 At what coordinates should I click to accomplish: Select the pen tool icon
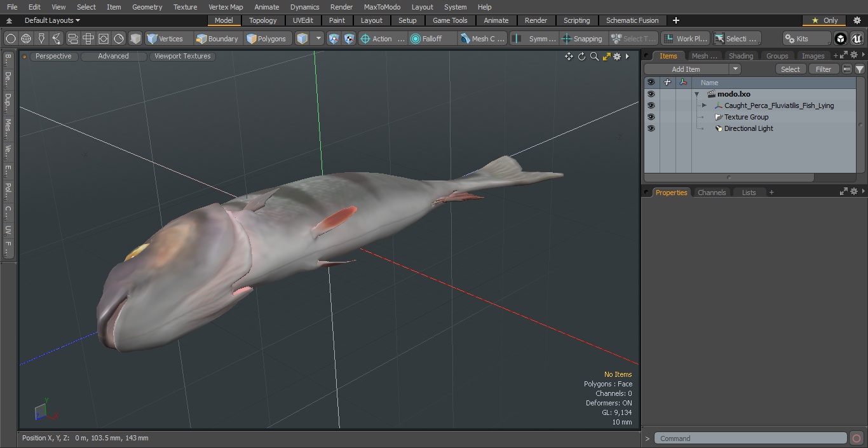click(x=41, y=39)
